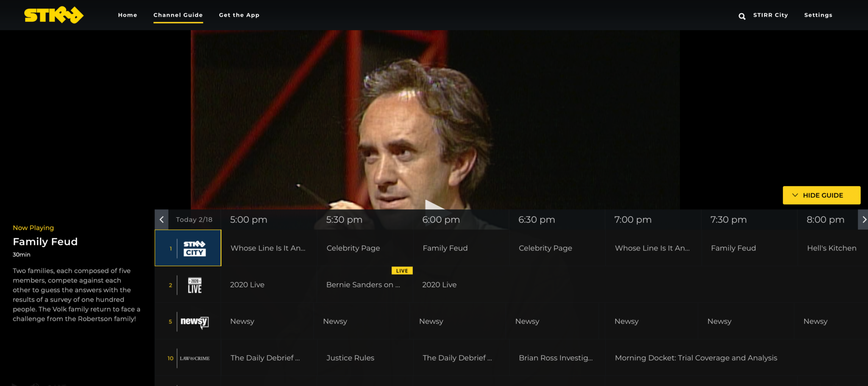868x386 pixels.
Task: Advance guide to later times
Action: pos(864,219)
